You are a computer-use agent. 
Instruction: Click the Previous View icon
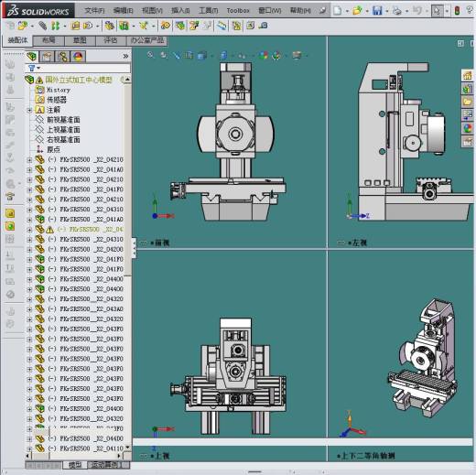177,55
